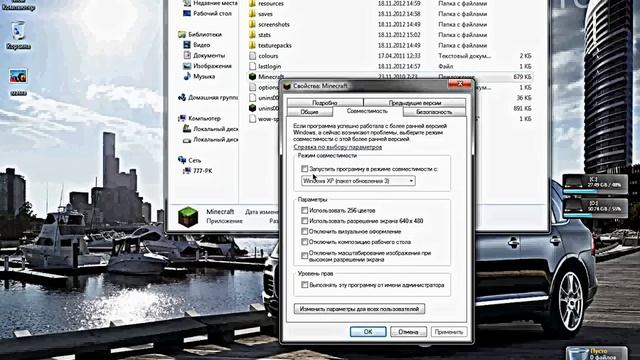Click the resources date 18.11.2012 14:59
The image size is (640, 360).
click(x=399, y=3)
